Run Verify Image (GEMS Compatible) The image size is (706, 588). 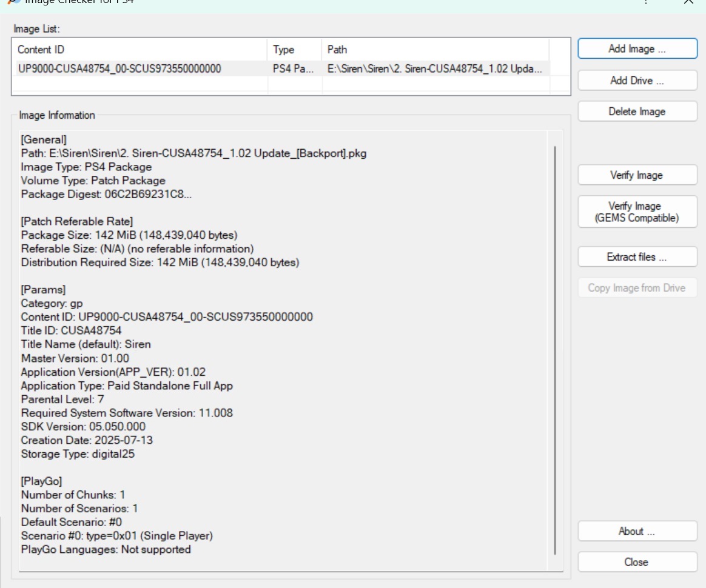637,212
